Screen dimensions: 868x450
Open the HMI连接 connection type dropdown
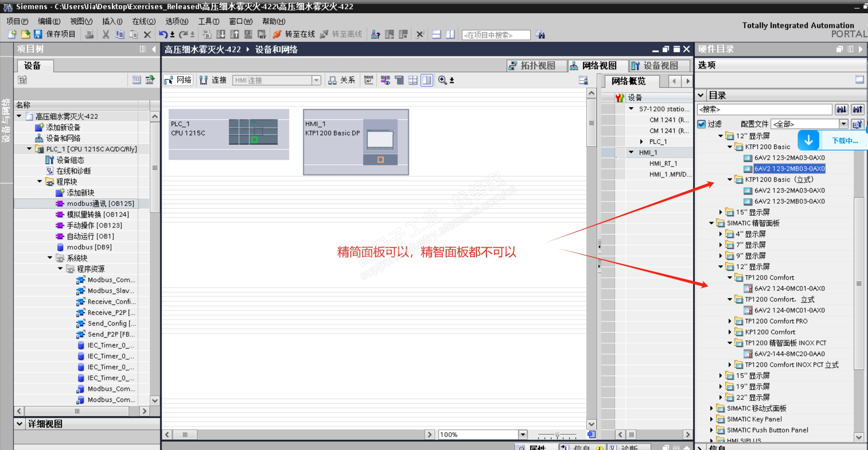click(x=316, y=80)
